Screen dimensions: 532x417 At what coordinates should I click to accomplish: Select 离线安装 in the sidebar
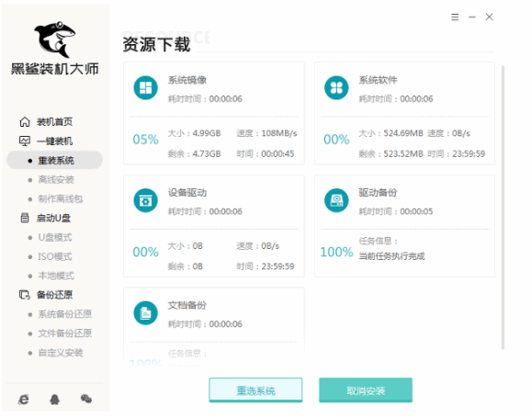coord(56,179)
